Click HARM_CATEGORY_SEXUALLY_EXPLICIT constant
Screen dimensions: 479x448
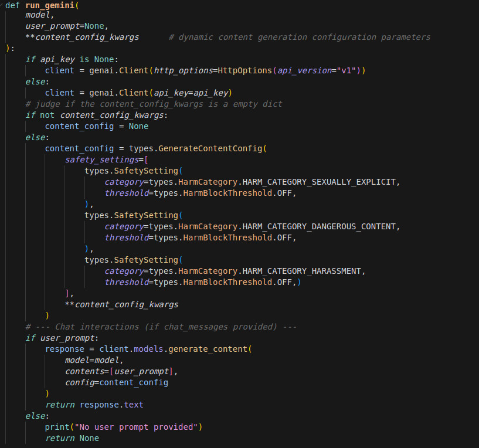(x=319, y=182)
